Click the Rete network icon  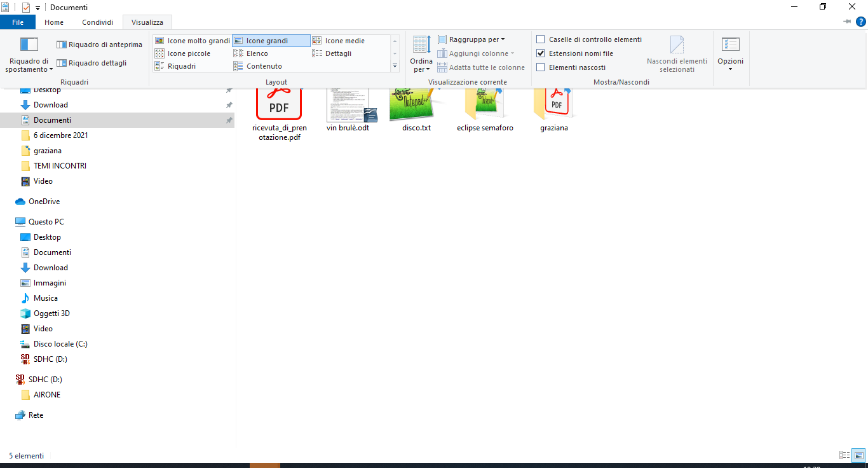pos(20,415)
